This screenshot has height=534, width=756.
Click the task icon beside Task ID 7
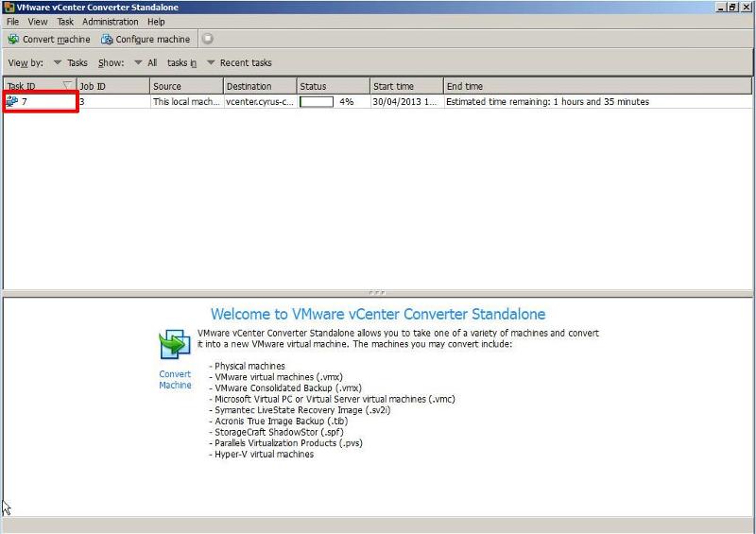pos(12,101)
